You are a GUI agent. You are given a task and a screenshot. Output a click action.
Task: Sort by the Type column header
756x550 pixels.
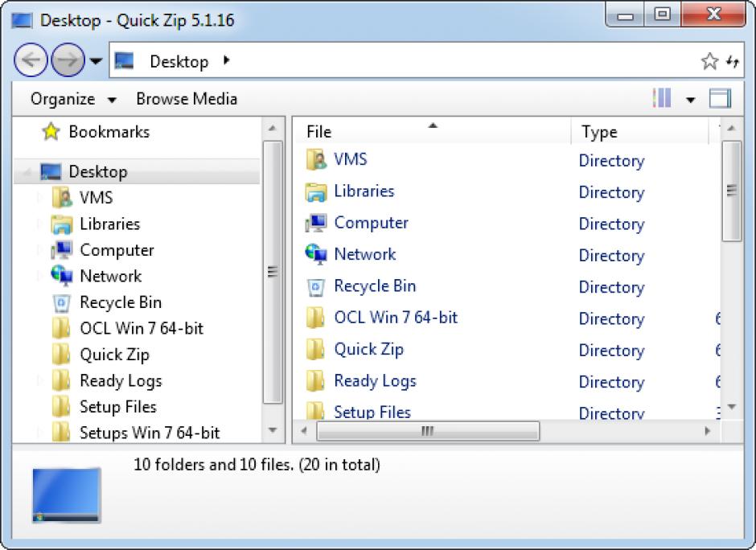click(x=640, y=132)
